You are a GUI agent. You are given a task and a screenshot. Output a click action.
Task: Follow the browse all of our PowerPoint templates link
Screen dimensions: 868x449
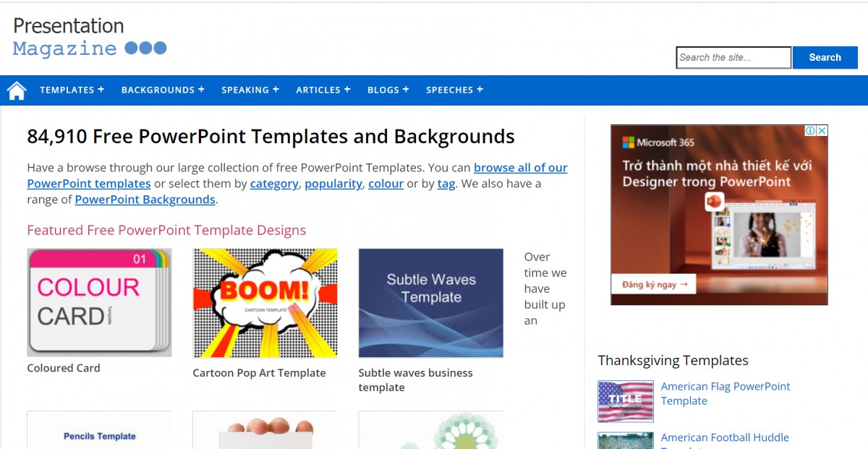pos(297,176)
